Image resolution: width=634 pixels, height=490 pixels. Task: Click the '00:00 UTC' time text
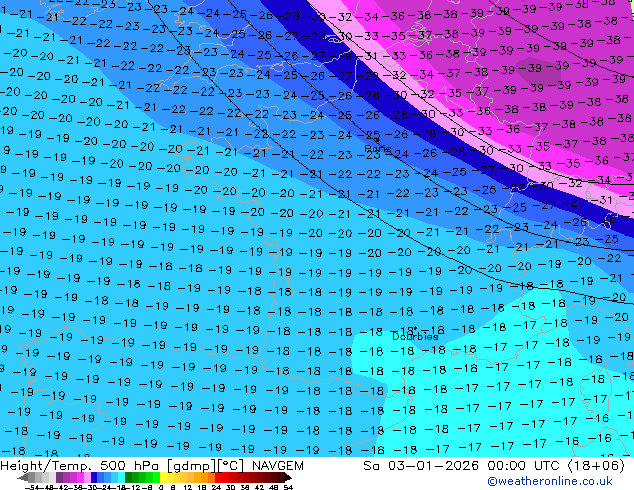(x=525, y=466)
